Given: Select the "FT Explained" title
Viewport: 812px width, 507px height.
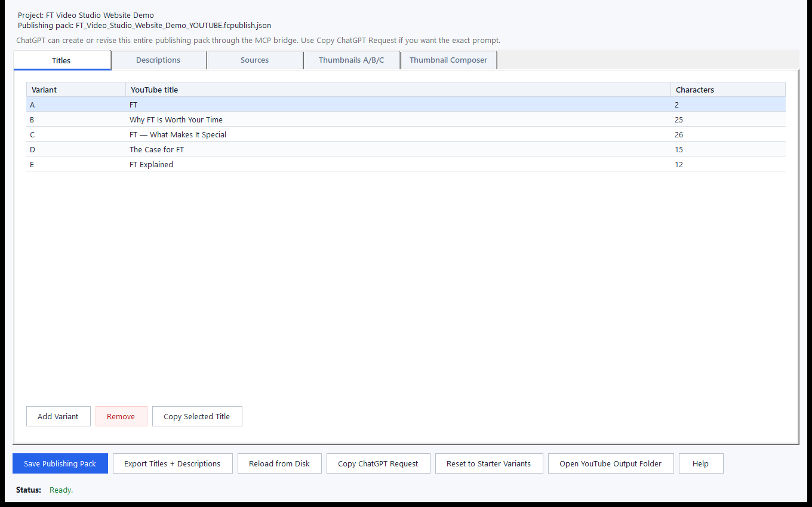Looking at the screenshot, I should (x=151, y=164).
